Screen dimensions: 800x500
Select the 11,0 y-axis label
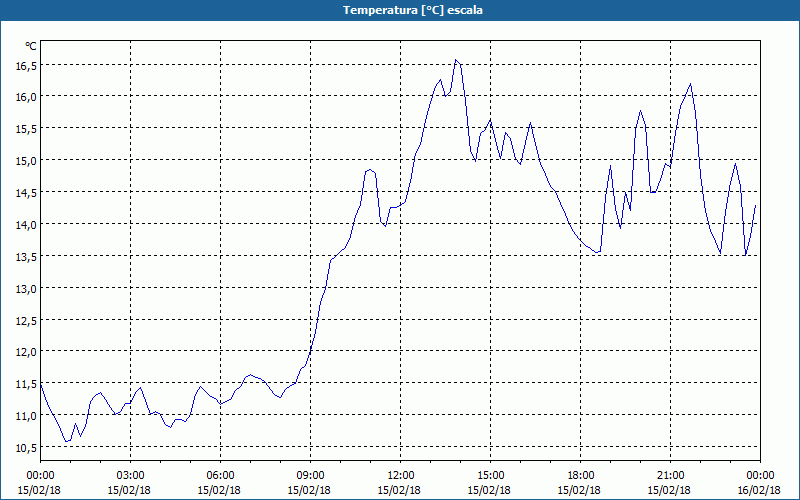pyautogui.click(x=26, y=415)
